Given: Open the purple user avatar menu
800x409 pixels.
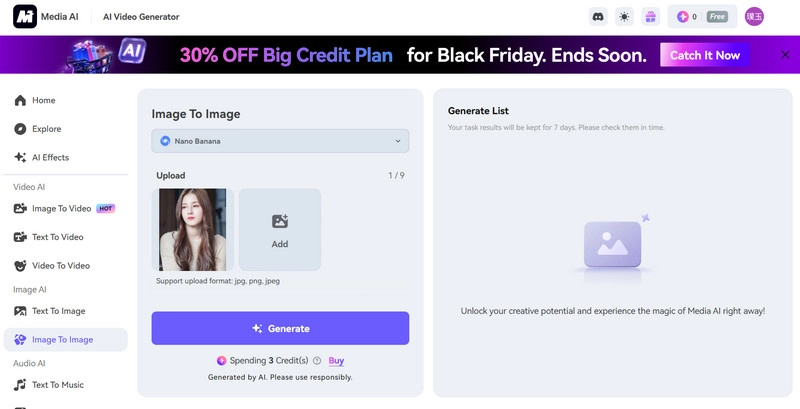Looking at the screenshot, I should click(x=754, y=16).
